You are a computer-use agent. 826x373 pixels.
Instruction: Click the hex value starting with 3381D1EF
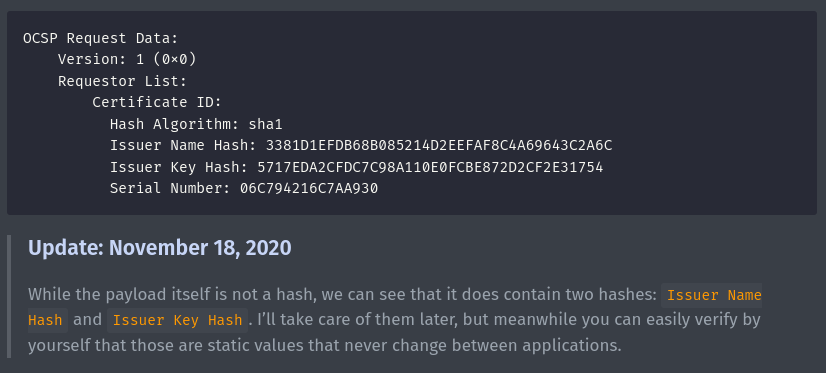439,145
